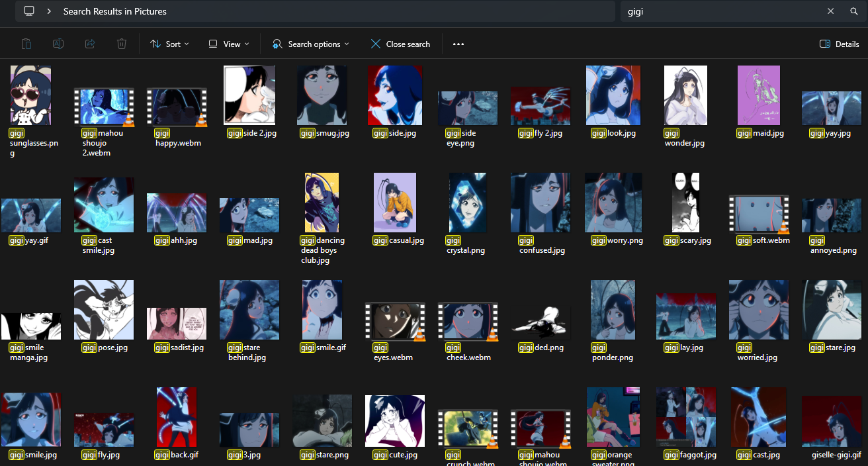Clear the search box with X

coord(831,11)
